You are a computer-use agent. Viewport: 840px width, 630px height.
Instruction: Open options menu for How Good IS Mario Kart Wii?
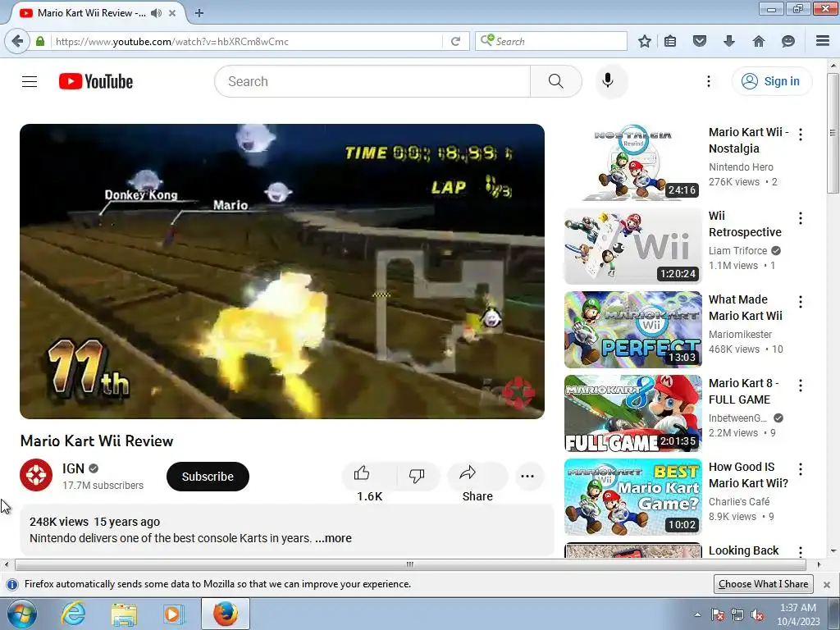[801, 469]
